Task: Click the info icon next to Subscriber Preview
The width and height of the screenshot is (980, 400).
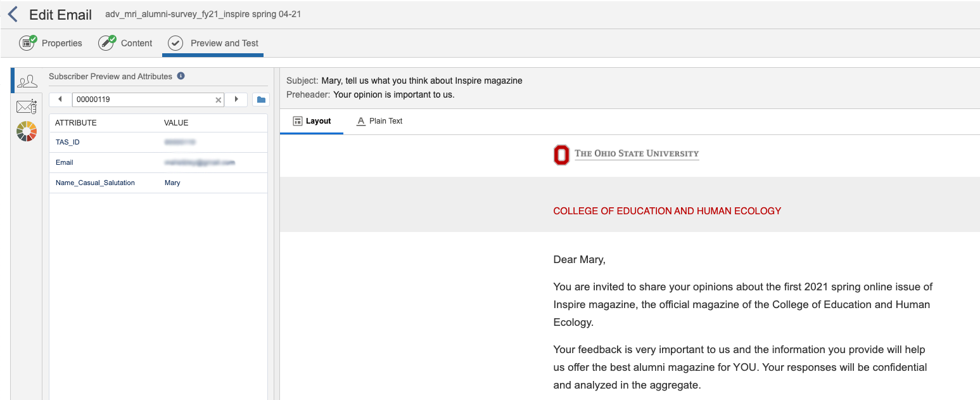Action: tap(181, 75)
